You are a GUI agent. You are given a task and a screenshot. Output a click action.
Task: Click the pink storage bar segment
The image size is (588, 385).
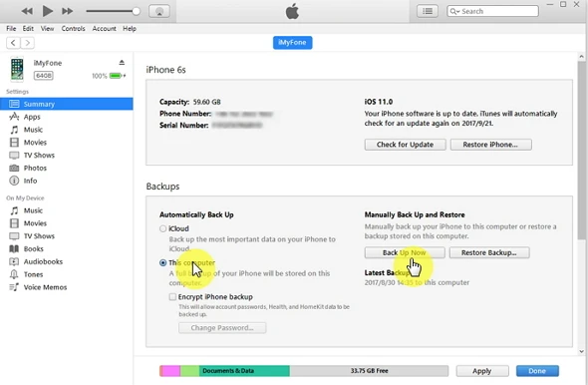point(171,371)
